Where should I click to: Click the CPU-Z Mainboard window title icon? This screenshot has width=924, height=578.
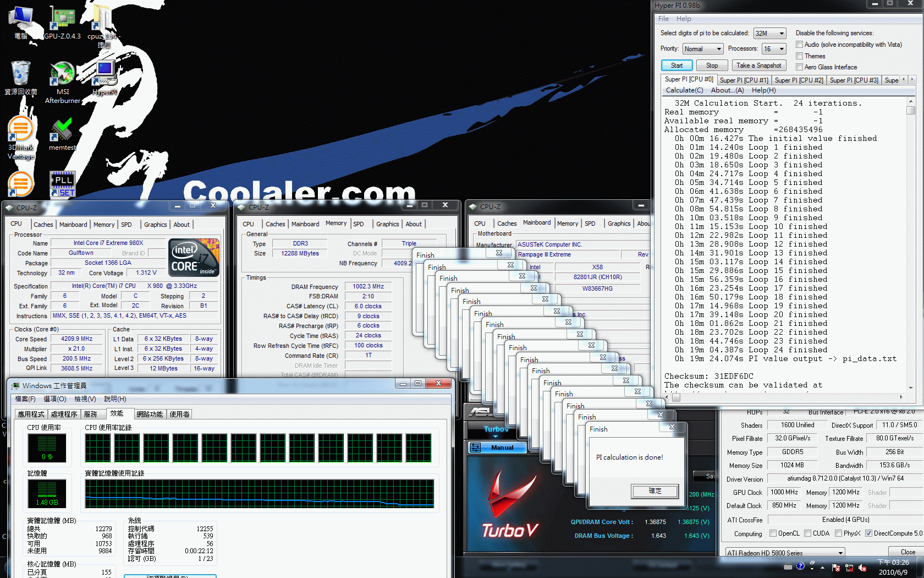tap(473, 207)
